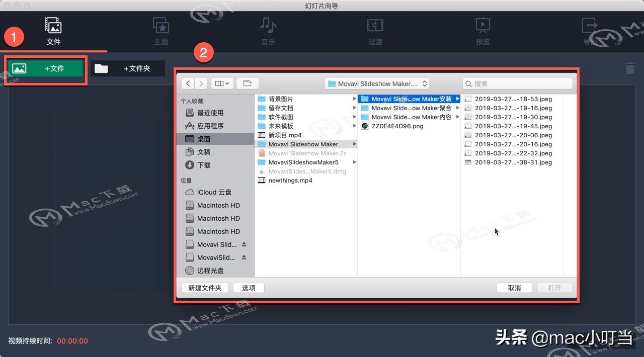Open the Movavi Slideshow Maker path dropdown

(x=377, y=83)
